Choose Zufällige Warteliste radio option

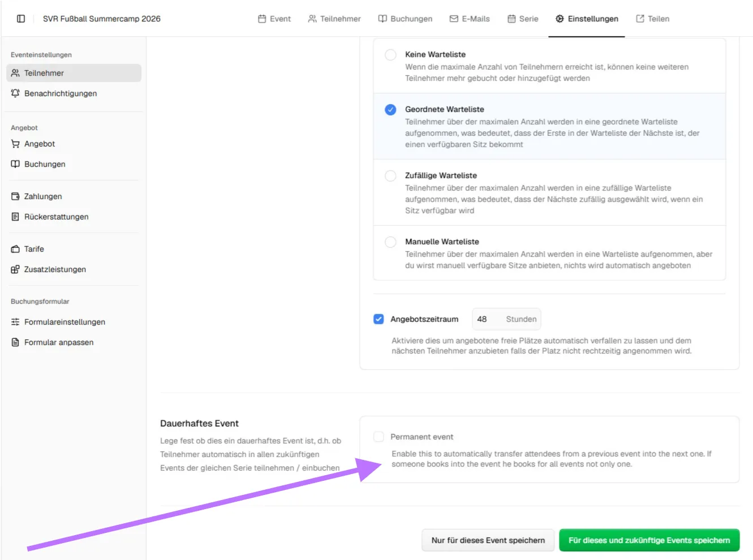390,176
